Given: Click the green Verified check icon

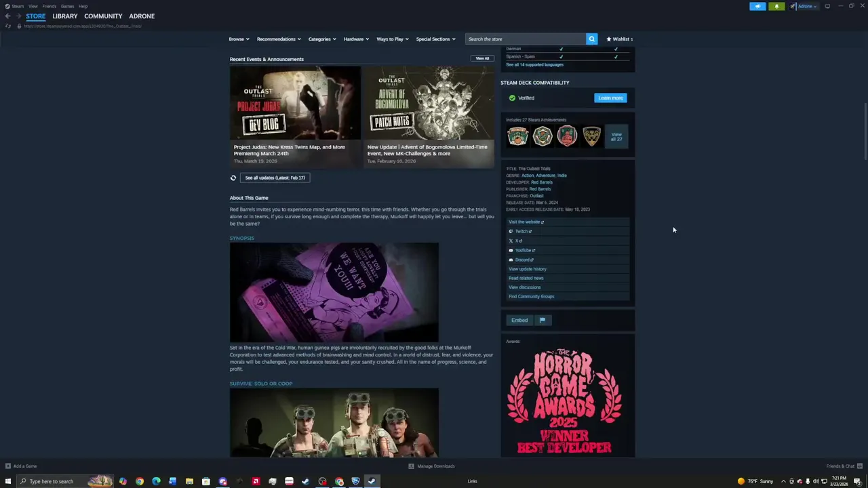Looking at the screenshot, I should (x=512, y=98).
